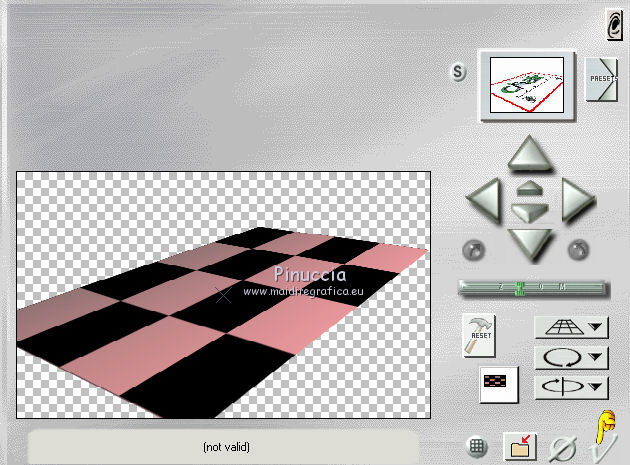Click the round rotate button left of down arrow

point(474,250)
